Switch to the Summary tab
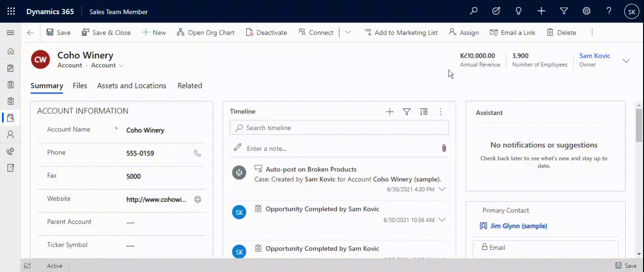This screenshot has height=272, width=644. click(47, 86)
